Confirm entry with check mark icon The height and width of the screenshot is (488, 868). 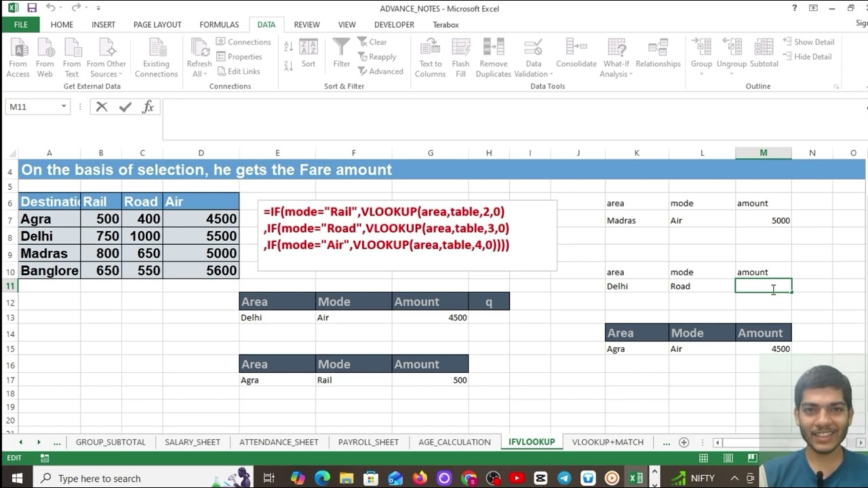click(x=125, y=106)
